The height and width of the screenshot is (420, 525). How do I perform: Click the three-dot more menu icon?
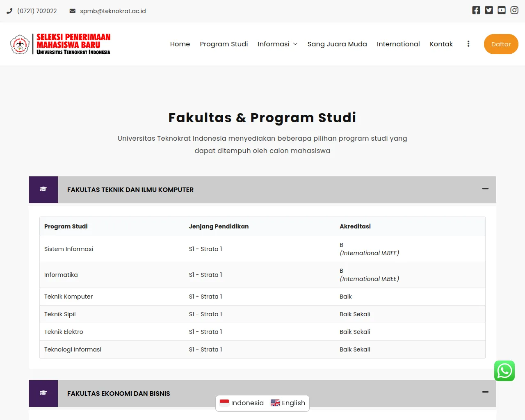pyautogui.click(x=468, y=44)
